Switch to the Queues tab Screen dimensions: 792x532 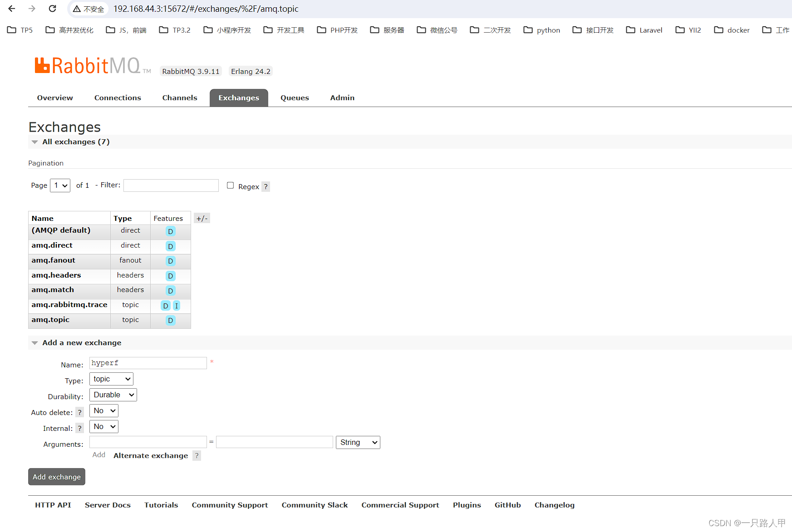coord(295,98)
